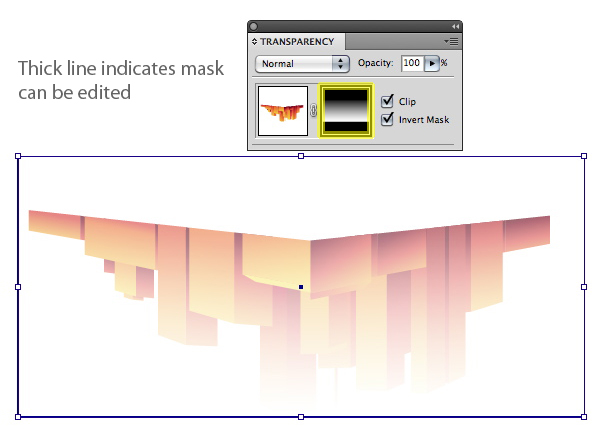Click the bottom-center bounding box handle
The image size is (600, 433).
point(301,417)
